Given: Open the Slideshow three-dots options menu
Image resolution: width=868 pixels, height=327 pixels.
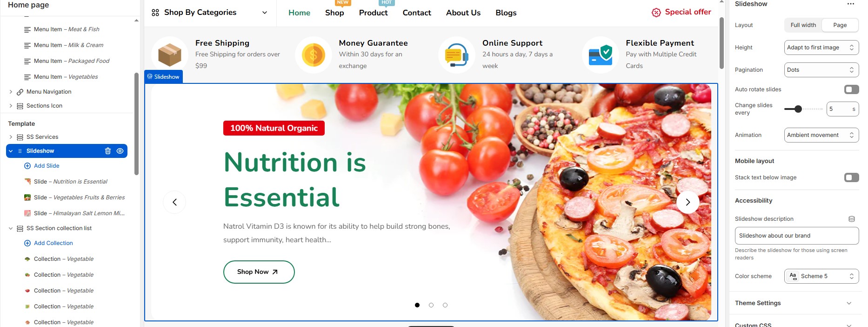Looking at the screenshot, I should click(851, 4).
